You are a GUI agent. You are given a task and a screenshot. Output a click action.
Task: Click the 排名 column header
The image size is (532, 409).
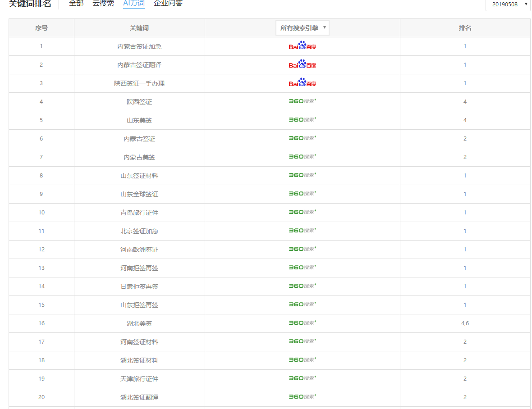tap(465, 28)
